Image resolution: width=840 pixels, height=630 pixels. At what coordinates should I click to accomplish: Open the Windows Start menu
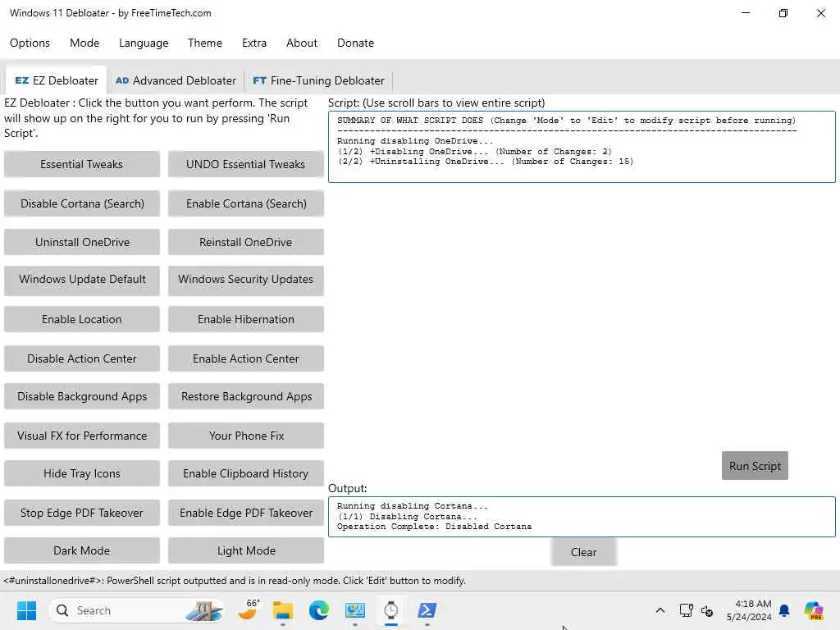[26, 610]
